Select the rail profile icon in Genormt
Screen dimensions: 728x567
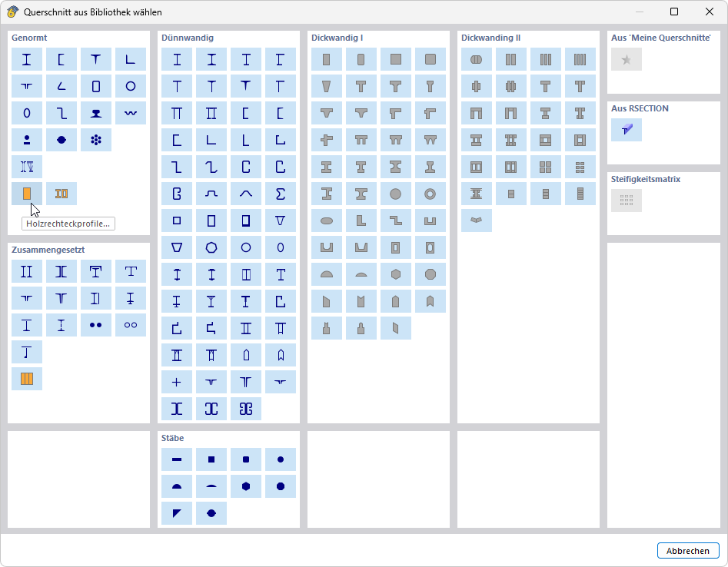[x=95, y=113]
